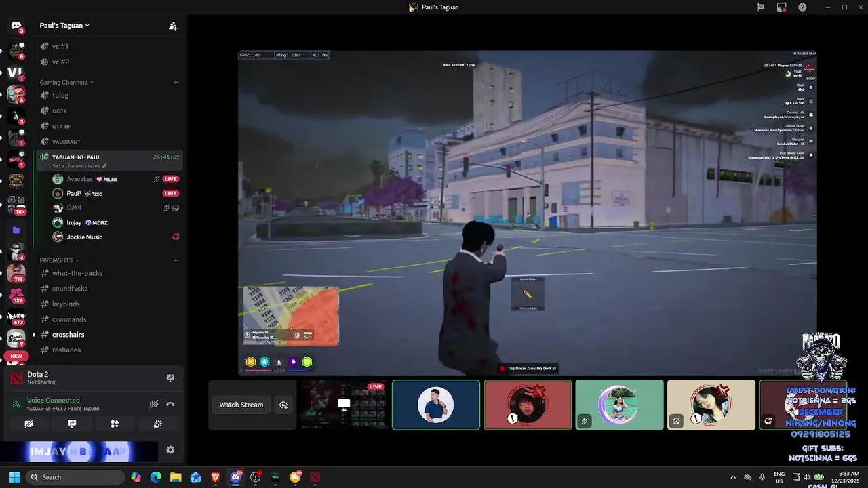Open the soundfvcks text channel

point(108,289)
